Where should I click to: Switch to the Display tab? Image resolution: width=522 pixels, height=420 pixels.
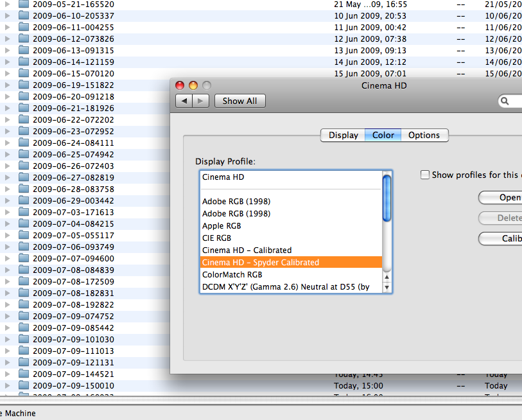[343, 136]
